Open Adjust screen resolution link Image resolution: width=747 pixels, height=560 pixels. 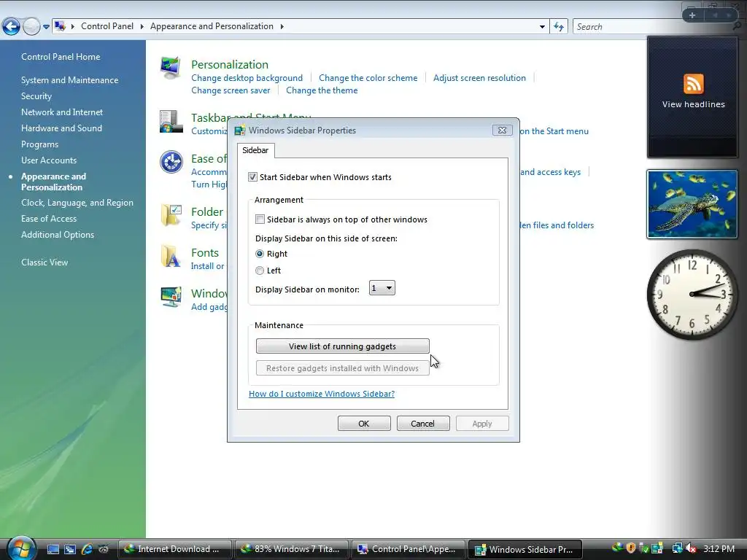[x=479, y=77]
